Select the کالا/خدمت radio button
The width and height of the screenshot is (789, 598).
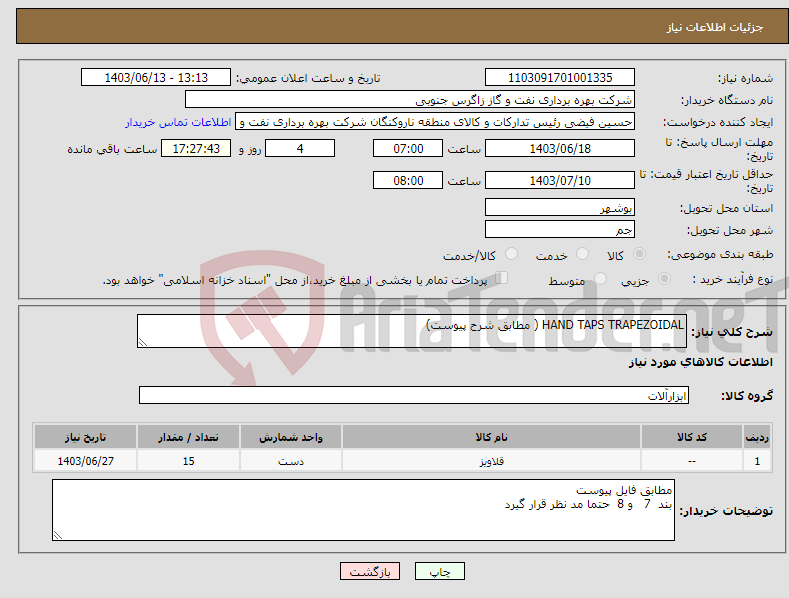pyautogui.click(x=511, y=254)
